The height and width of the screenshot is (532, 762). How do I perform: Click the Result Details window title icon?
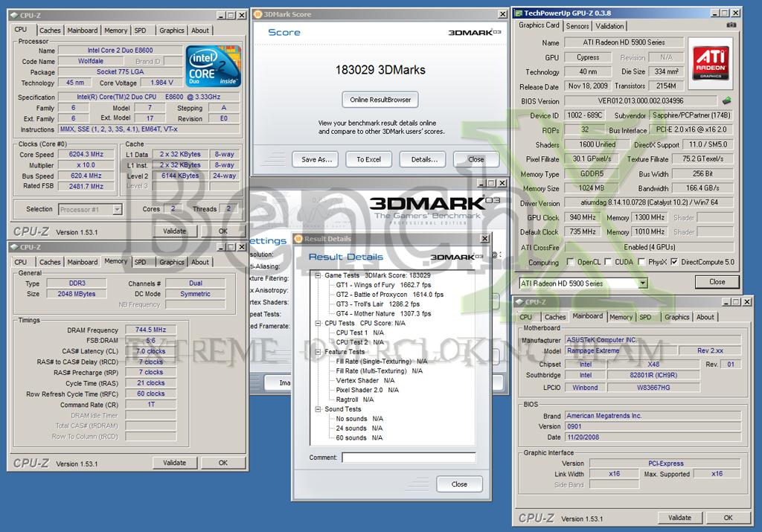[298, 239]
